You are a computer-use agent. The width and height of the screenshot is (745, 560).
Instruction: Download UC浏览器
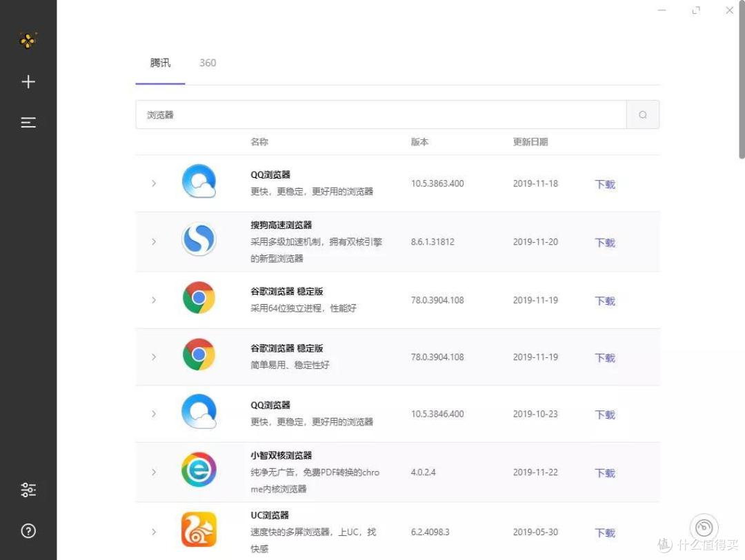[605, 533]
